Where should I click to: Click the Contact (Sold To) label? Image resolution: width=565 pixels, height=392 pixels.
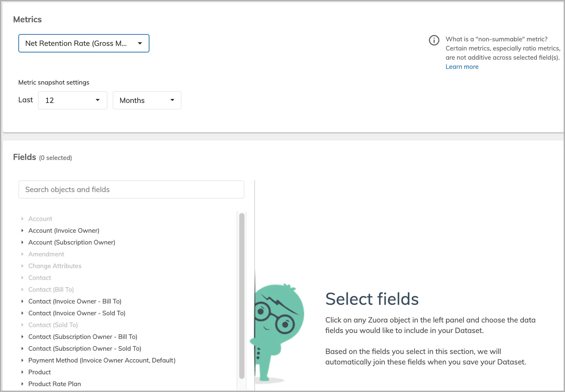[x=53, y=325]
